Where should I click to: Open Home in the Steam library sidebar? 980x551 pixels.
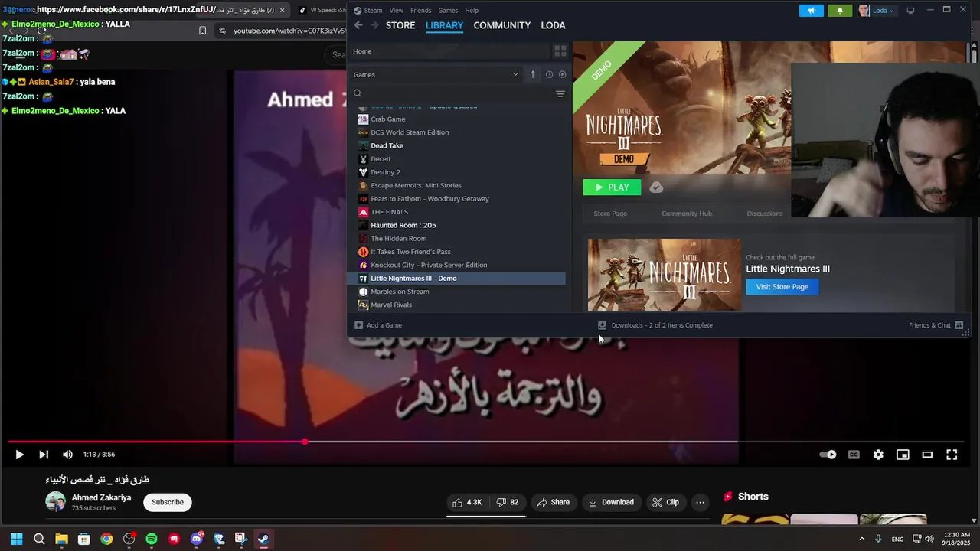point(450,51)
